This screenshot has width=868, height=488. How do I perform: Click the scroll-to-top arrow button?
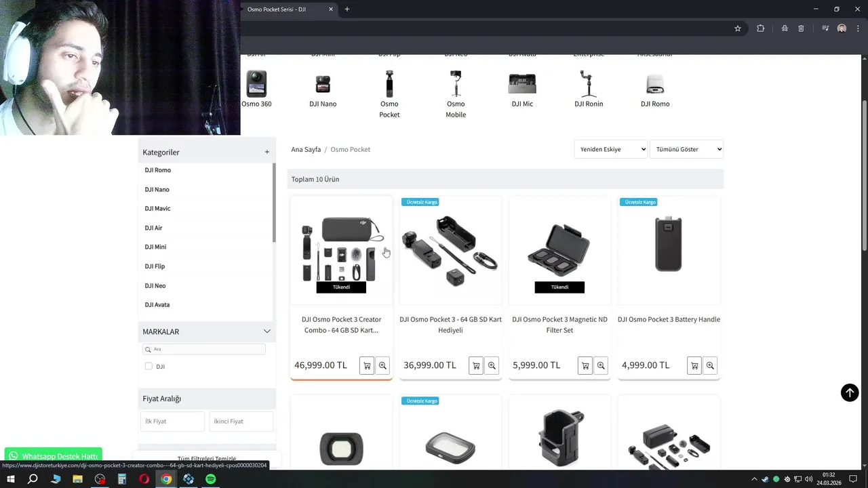[850, 392]
